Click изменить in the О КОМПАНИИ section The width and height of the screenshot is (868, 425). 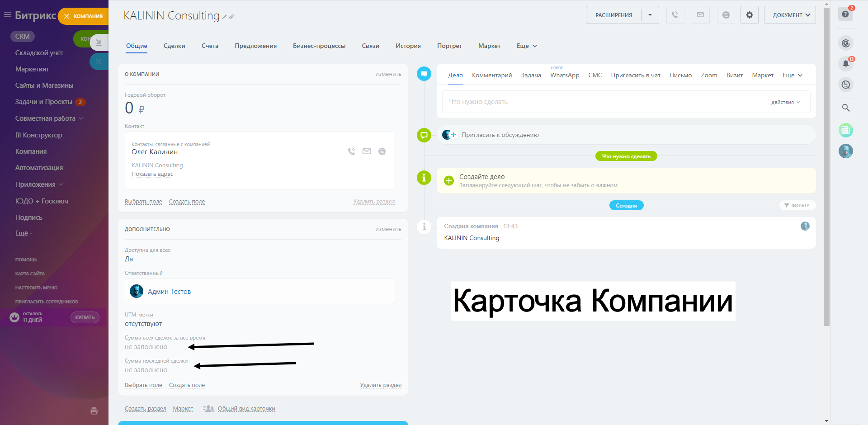(x=388, y=74)
